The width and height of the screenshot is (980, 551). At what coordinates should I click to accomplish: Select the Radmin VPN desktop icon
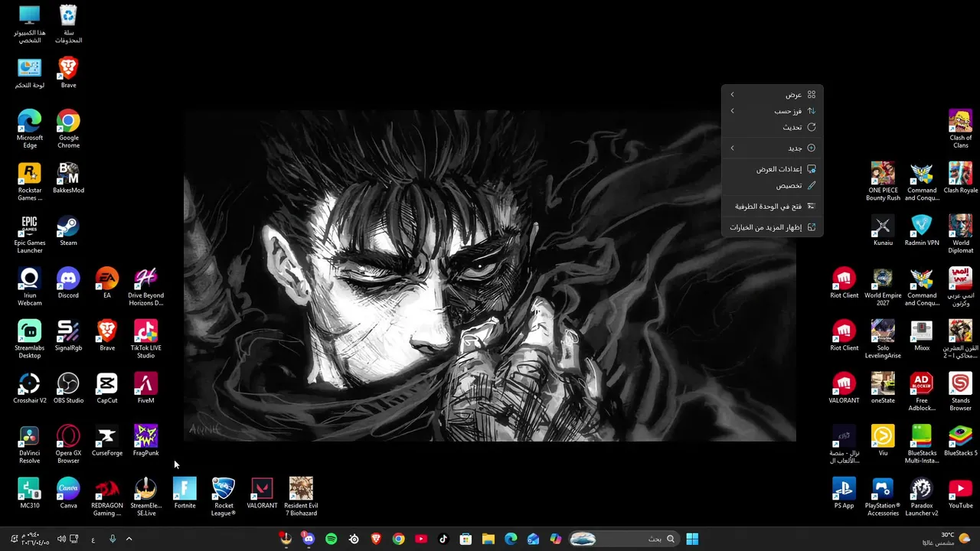click(x=922, y=230)
